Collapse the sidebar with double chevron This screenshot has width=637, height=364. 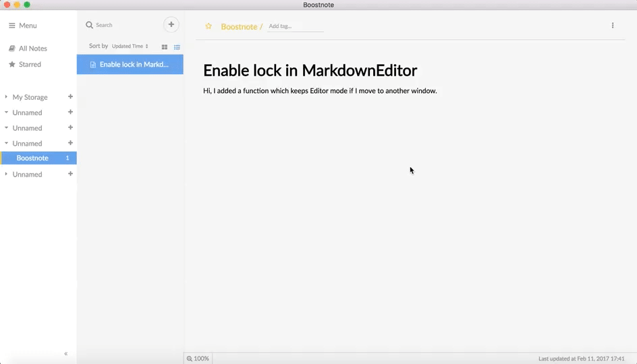[x=66, y=354]
